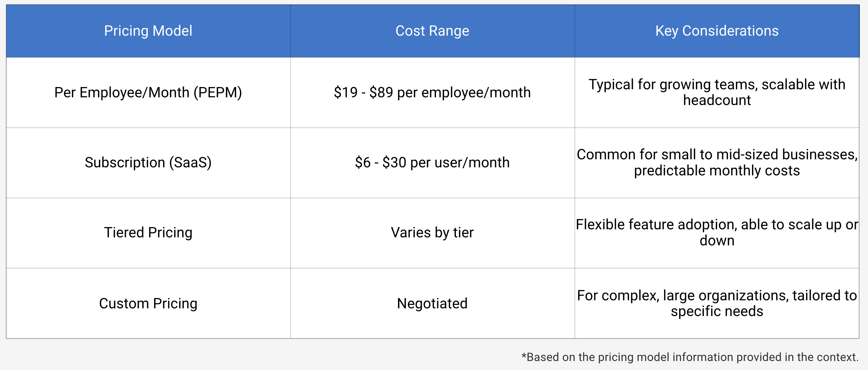This screenshot has height=370, width=868.
Task: Select the word SaaS in second row
Action: (190, 163)
